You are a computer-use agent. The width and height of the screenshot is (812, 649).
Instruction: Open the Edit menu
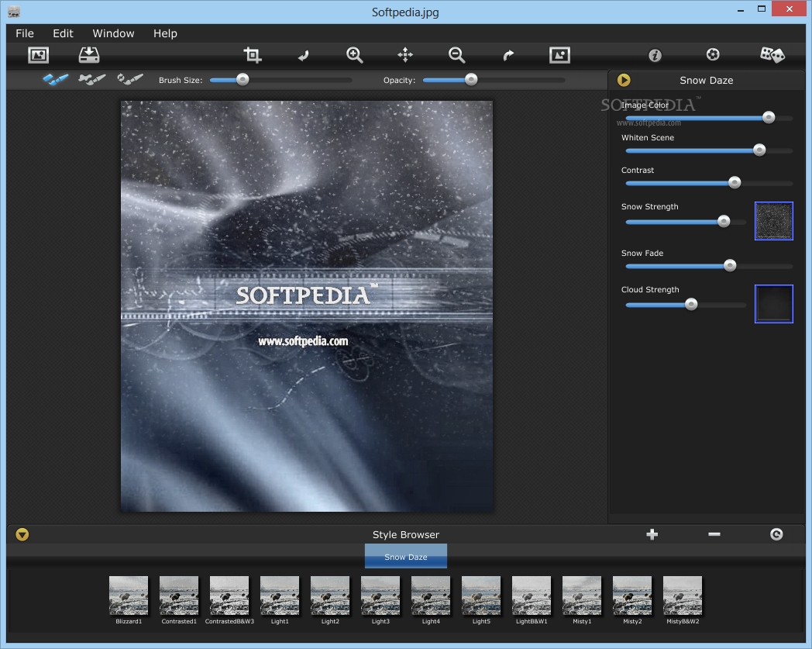[64, 33]
